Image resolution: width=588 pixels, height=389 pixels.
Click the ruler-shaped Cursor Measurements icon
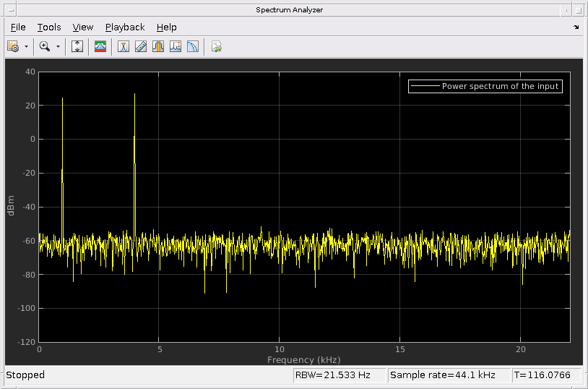[x=141, y=46]
